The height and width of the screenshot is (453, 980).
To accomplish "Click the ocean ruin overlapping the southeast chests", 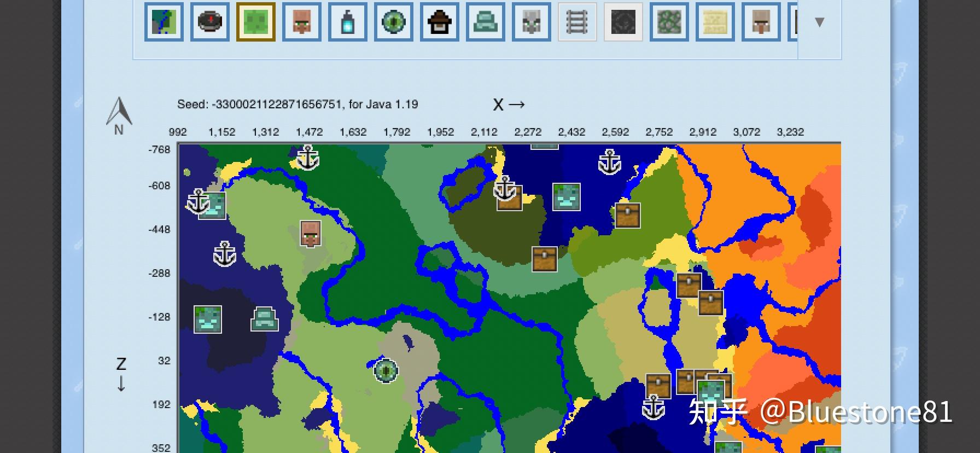I will (711, 391).
